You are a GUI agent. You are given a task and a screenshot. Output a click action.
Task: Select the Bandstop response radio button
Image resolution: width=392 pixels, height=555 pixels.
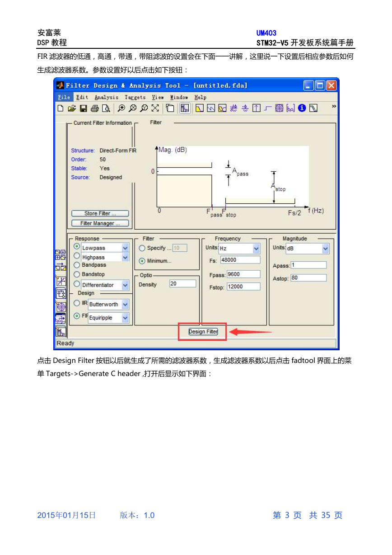coord(77,274)
